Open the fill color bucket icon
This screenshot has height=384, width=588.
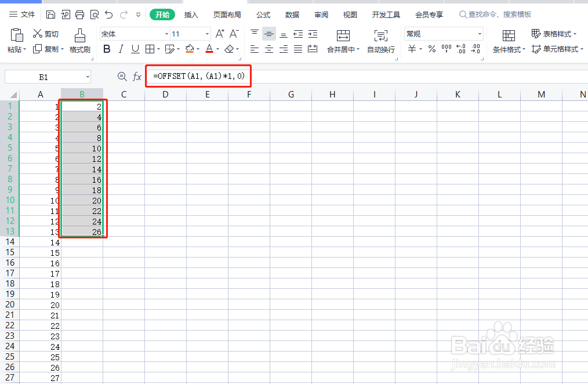[189, 49]
